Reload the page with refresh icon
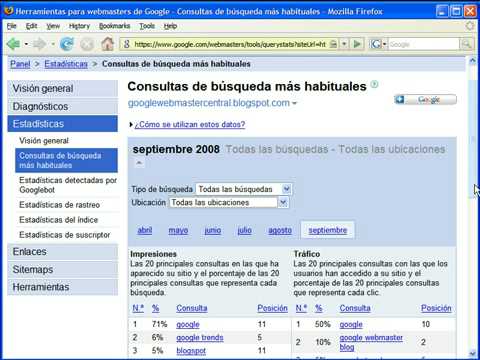The width and height of the screenshot is (480, 360). (67, 44)
